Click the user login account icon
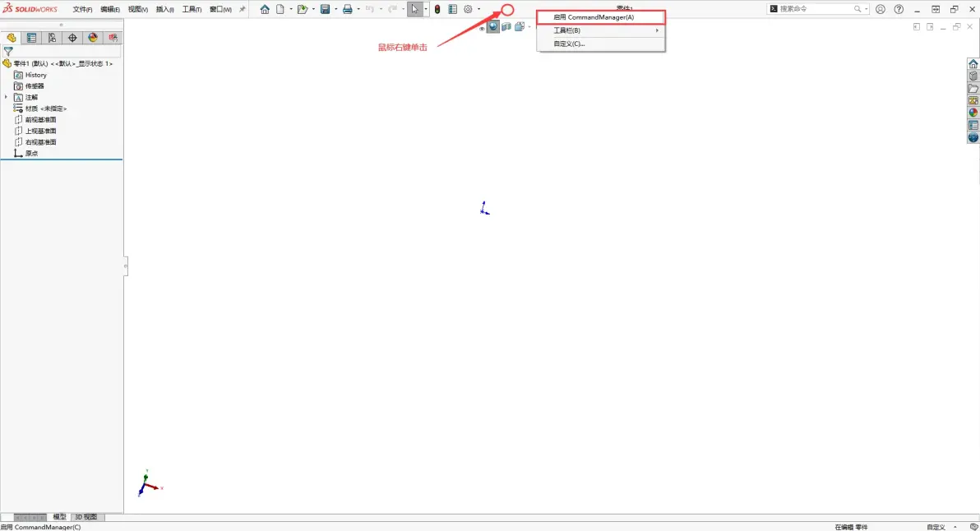 (880, 9)
